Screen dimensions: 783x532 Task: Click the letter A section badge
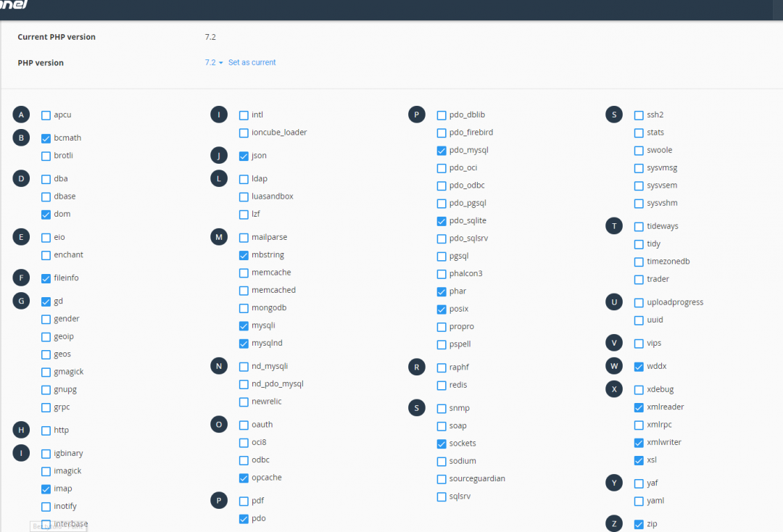coord(22,115)
